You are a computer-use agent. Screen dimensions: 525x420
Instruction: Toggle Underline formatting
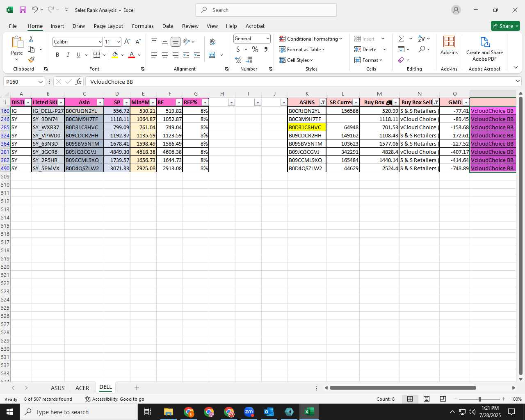pyautogui.click(x=78, y=55)
